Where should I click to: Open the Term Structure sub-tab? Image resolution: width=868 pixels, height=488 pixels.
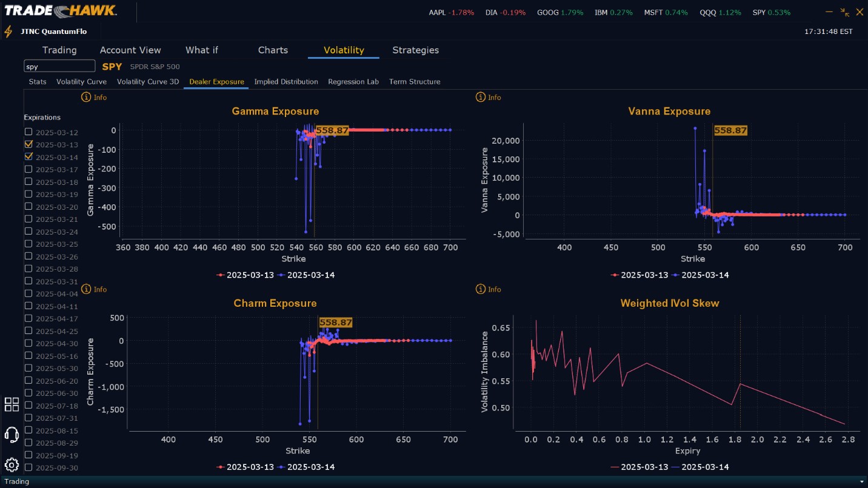tap(415, 81)
